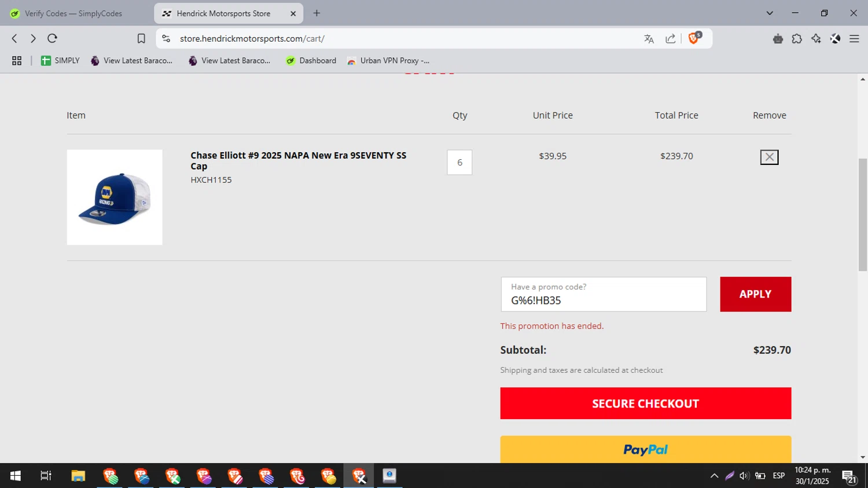Open first View Latest Baraco bookmark
Image resolution: width=868 pixels, height=488 pixels.
click(x=131, y=61)
